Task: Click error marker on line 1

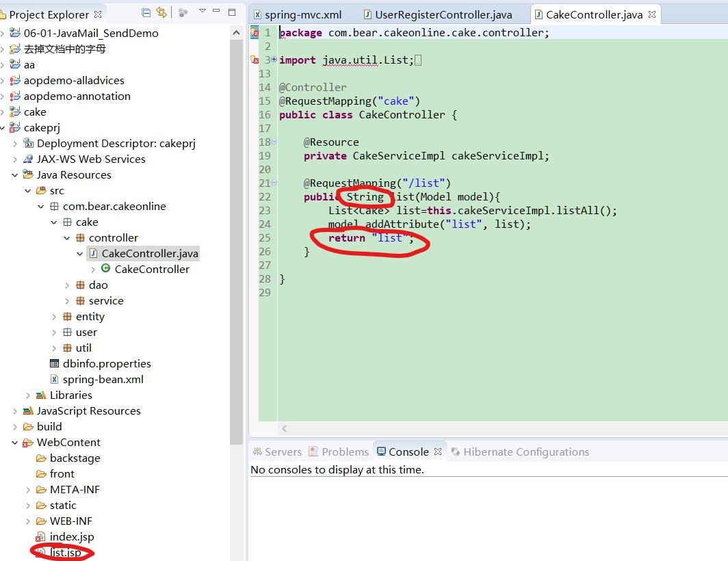Action: [x=255, y=33]
